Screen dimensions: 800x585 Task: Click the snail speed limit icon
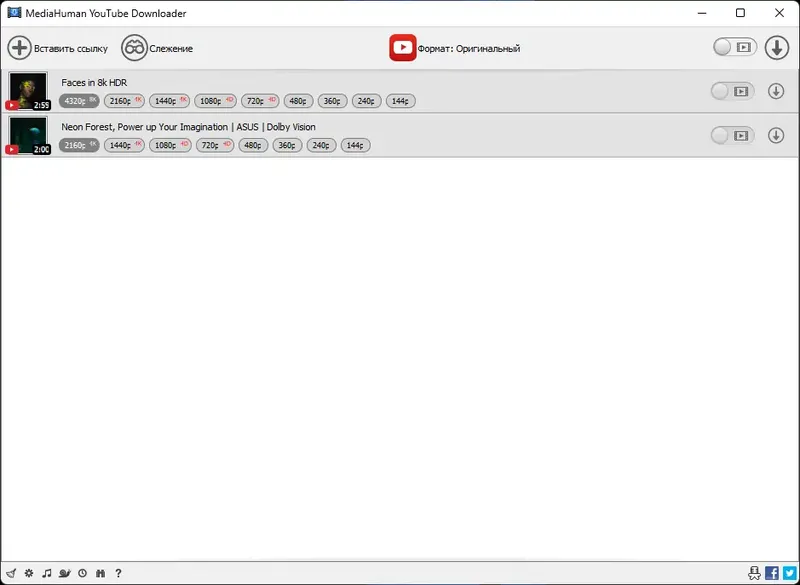click(64, 573)
